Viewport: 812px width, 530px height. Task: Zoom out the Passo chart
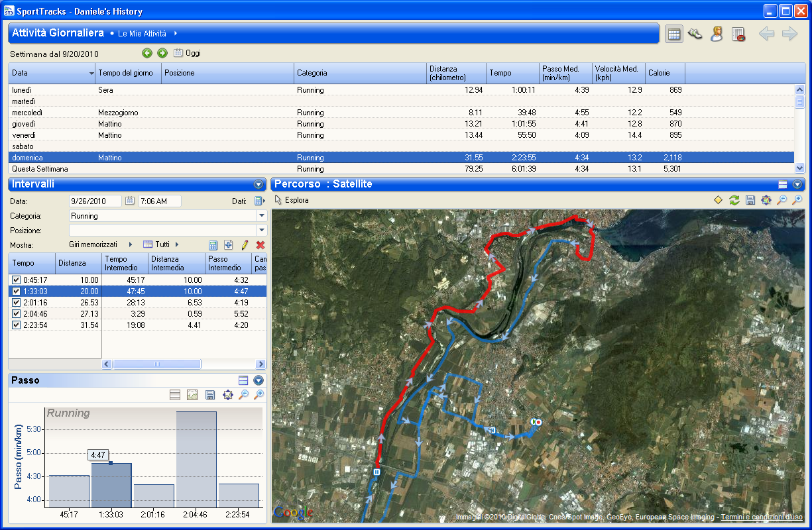coord(243,395)
